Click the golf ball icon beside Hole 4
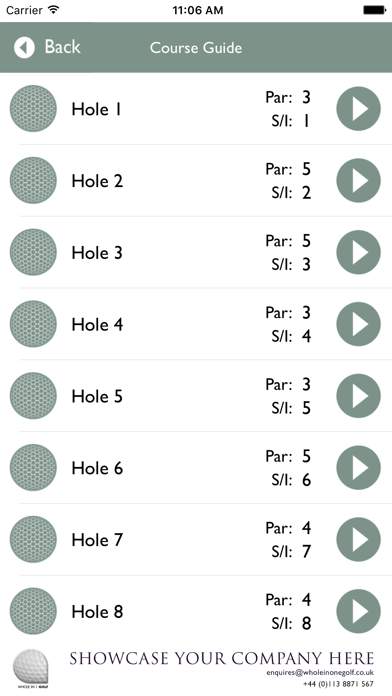 pos(33,324)
